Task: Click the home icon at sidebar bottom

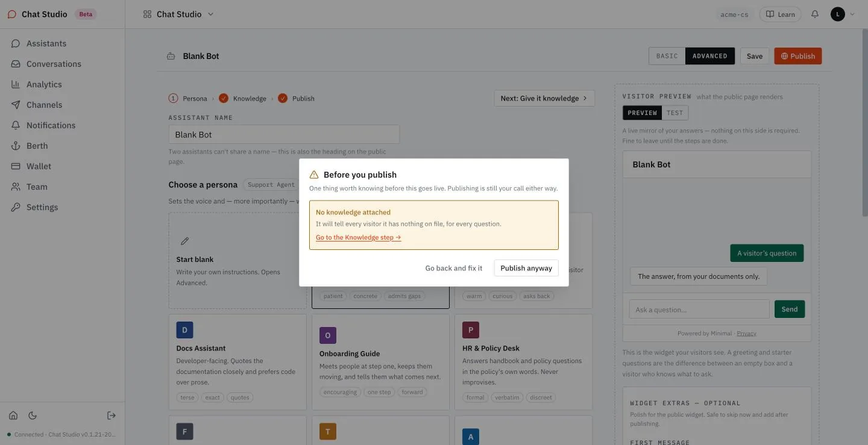Action: click(13, 415)
